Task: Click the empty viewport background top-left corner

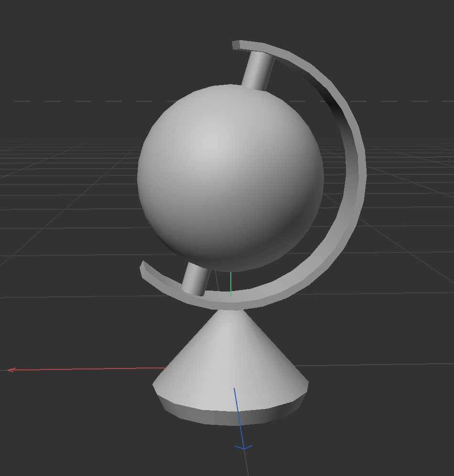Action: [x=24, y=24]
